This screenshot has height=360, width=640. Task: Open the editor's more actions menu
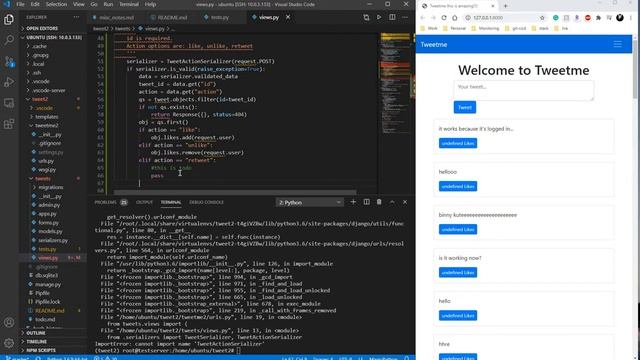[x=405, y=18]
